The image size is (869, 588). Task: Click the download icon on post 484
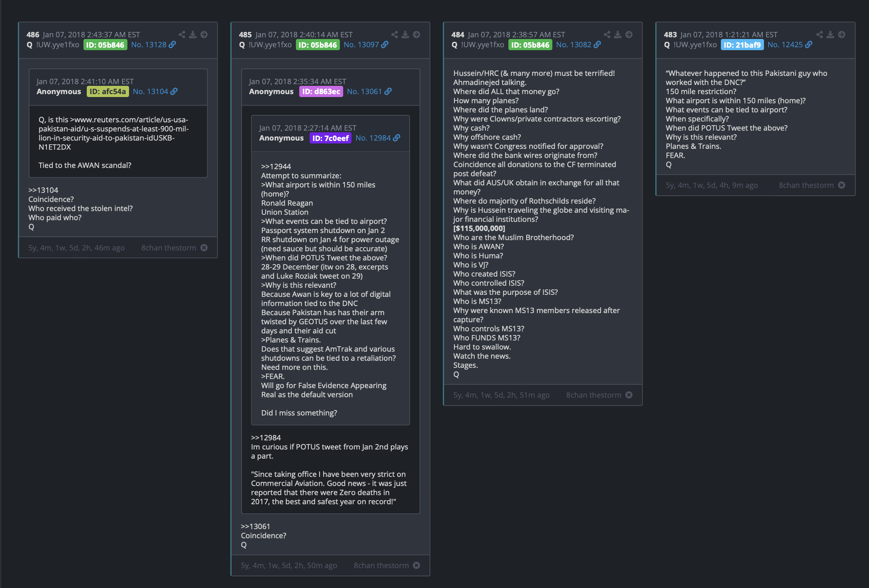click(x=618, y=34)
